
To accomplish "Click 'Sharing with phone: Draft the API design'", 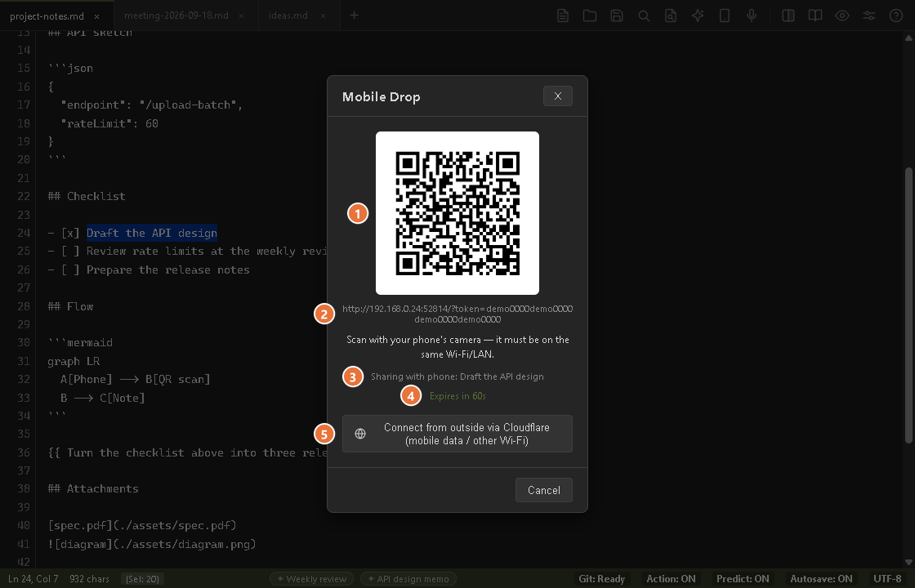I will click(457, 376).
